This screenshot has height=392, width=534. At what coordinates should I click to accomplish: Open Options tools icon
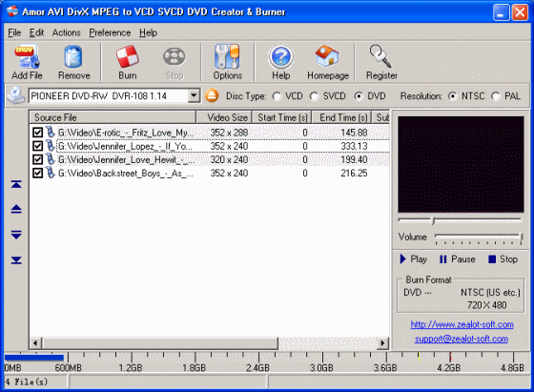(x=227, y=56)
